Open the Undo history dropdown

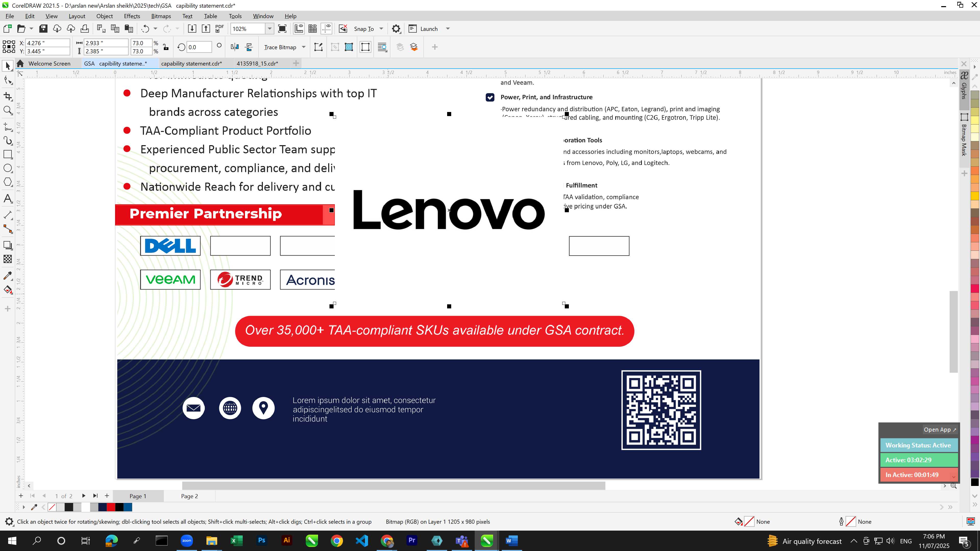click(x=155, y=29)
